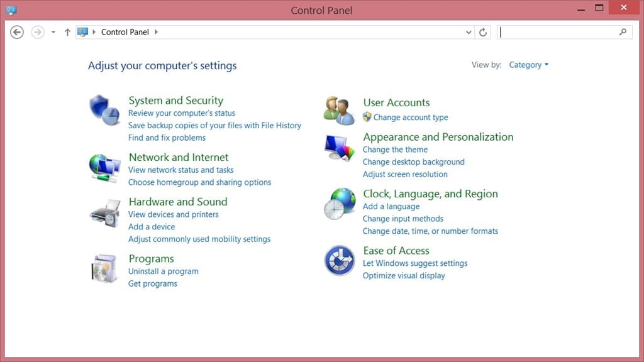The width and height of the screenshot is (644, 362).
Task: Click Choose homegroup and sharing options
Action: click(x=199, y=182)
